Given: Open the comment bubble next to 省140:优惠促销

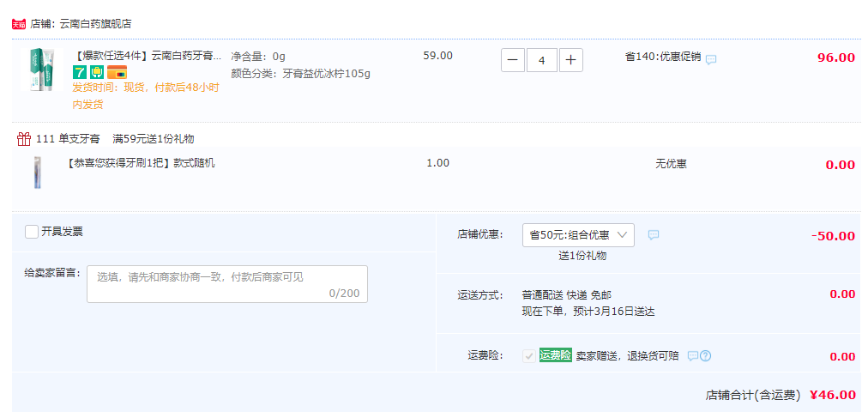Looking at the screenshot, I should click(711, 58).
